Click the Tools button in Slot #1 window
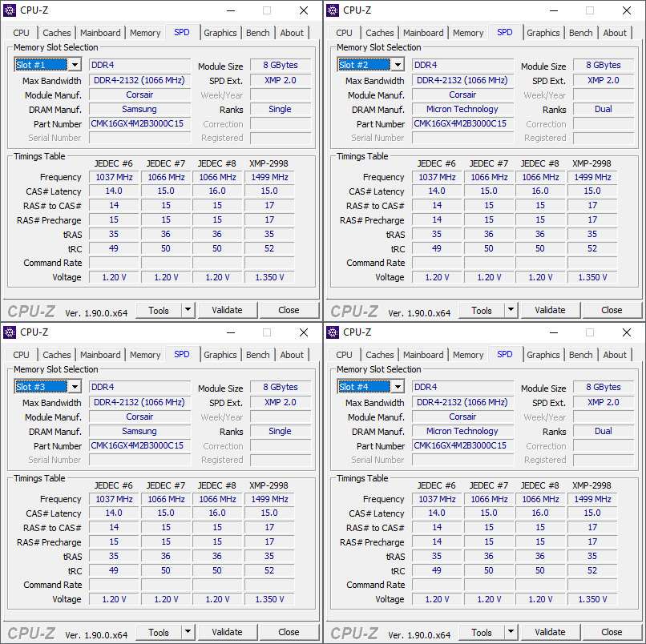Image resolution: width=646 pixels, height=644 pixels. (x=159, y=310)
